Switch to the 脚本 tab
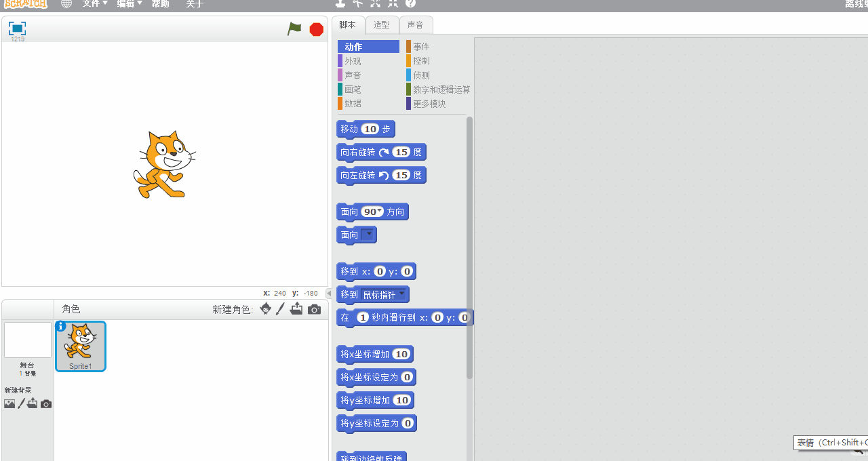 pos(348,25)
